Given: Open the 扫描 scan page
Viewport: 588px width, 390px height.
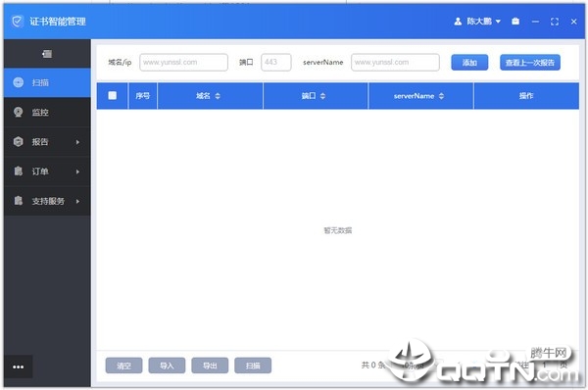Looking at the screenshot, I should click(47, 82).
